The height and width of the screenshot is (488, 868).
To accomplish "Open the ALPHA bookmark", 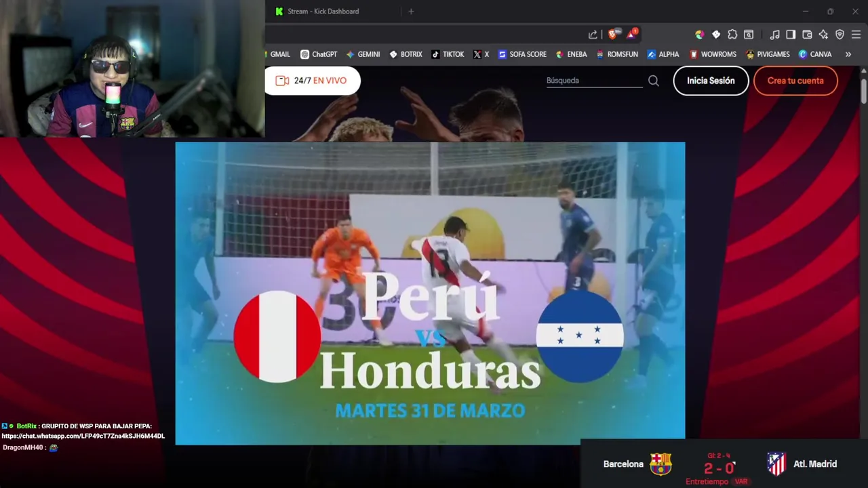I will pos(663,54).
